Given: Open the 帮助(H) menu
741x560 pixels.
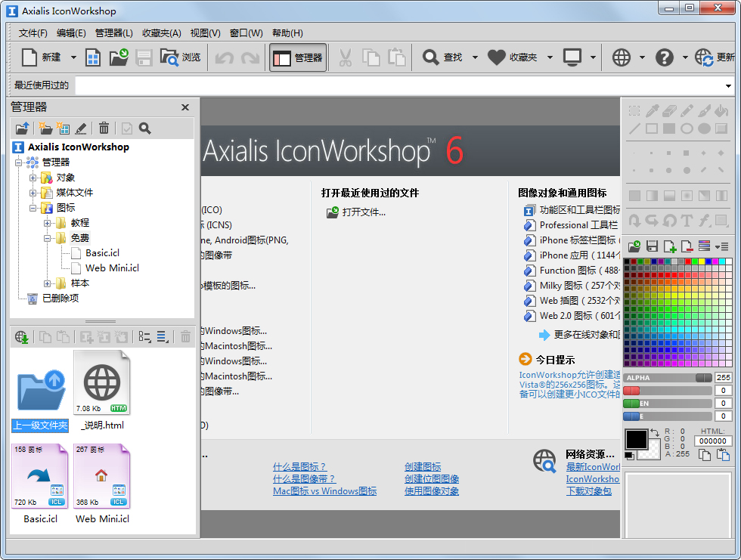Looking at the screenshot, I should coord(287,33).
